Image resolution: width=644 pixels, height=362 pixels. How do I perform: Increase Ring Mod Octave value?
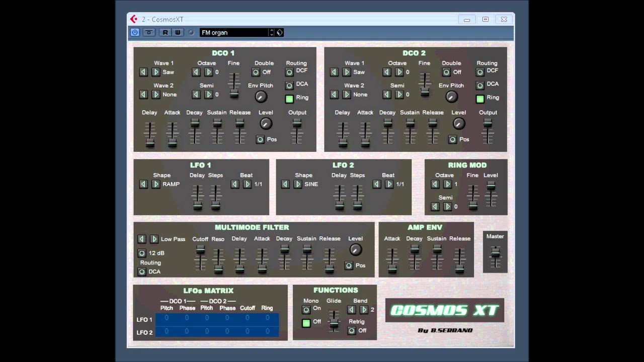coord(447,184)
